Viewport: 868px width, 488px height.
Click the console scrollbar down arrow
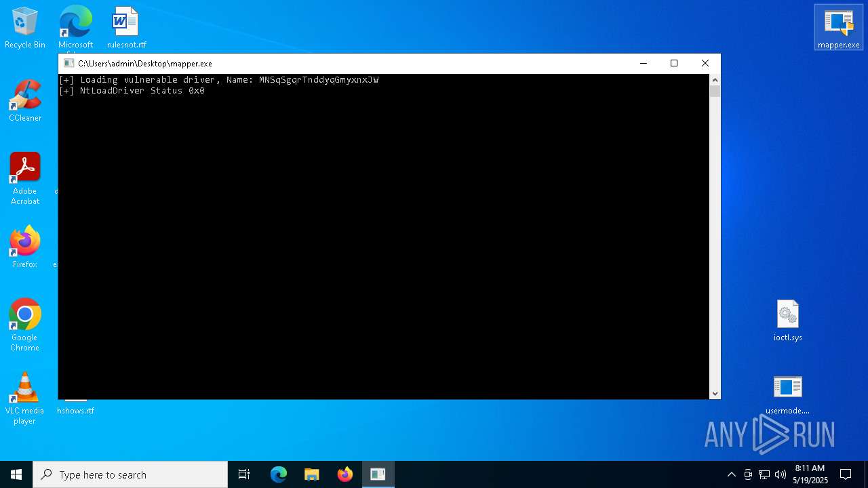pyautogui.click(x=715, y=394)
